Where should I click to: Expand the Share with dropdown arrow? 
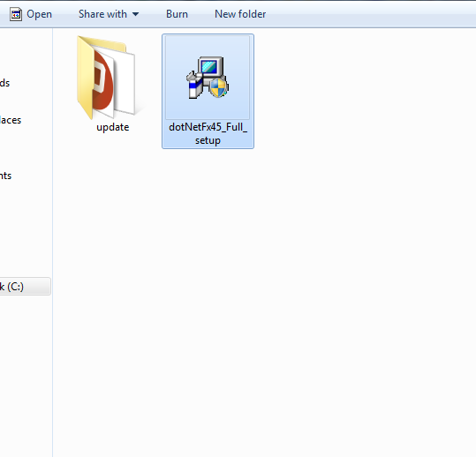(136, 14)
